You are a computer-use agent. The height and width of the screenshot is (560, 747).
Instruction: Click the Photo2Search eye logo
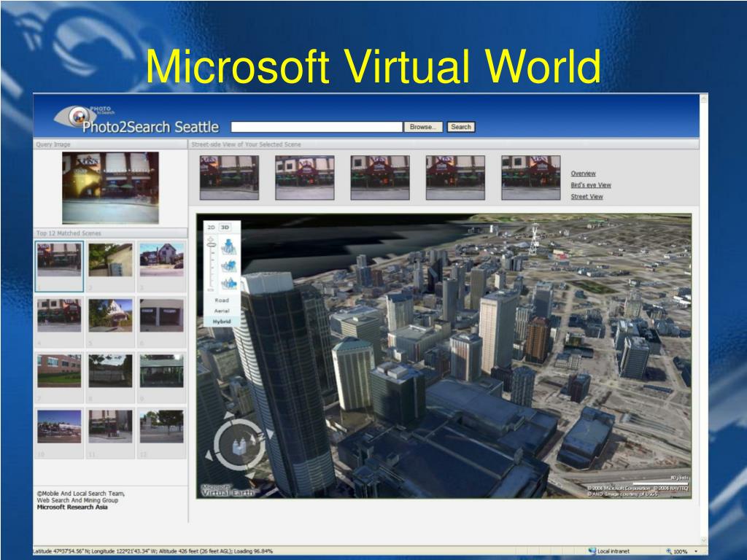click(76, 116)
